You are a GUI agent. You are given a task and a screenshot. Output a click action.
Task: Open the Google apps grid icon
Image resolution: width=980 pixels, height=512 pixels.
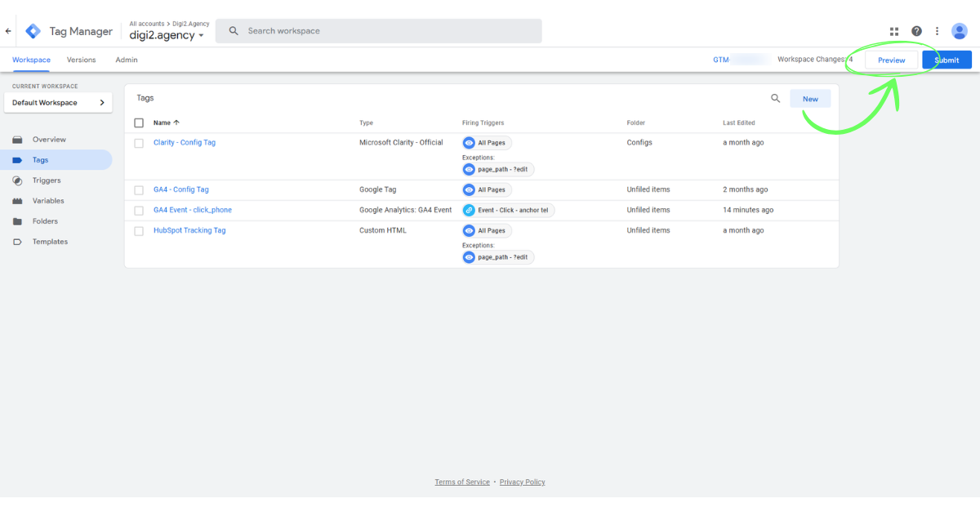click(894, 31)
